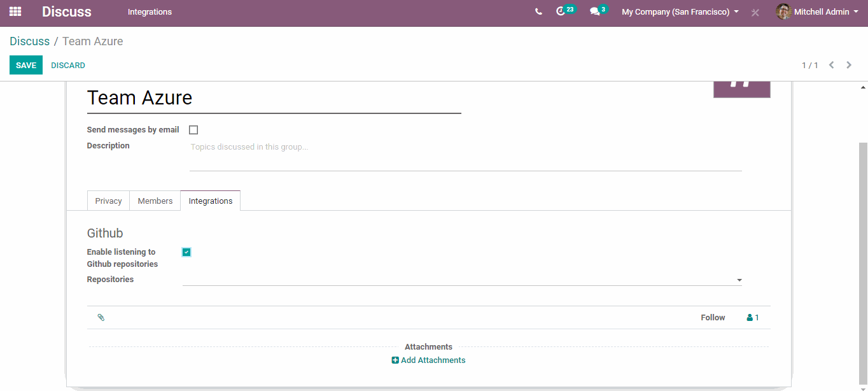
Task: Uncheck Enable listening to Github repositories
Action: pyautogui.click(x=186, y=252)
